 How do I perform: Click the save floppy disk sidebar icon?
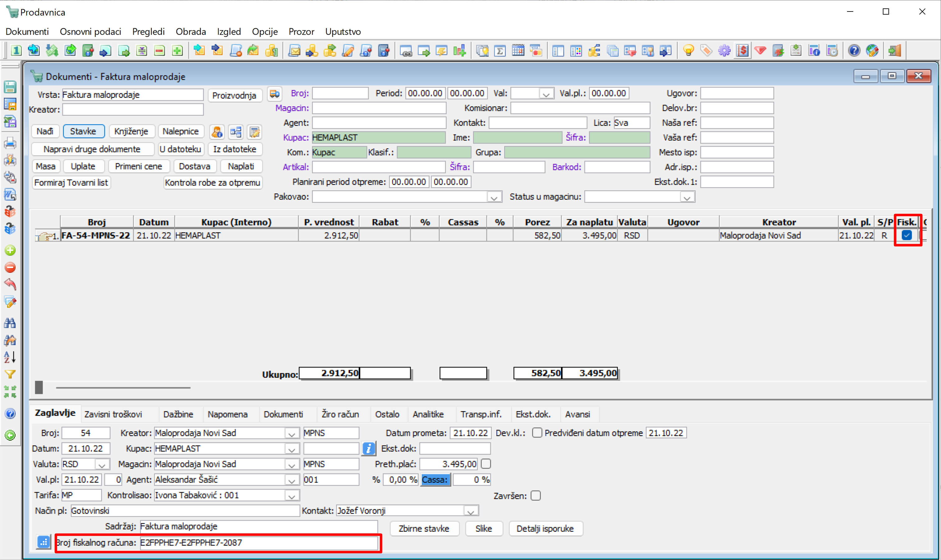coord(10,87)
